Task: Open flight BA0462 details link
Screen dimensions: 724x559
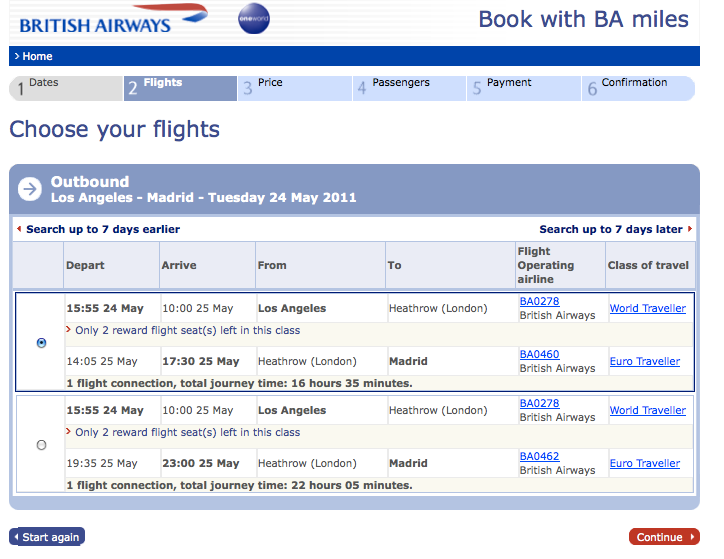Action: coord(539,456)
